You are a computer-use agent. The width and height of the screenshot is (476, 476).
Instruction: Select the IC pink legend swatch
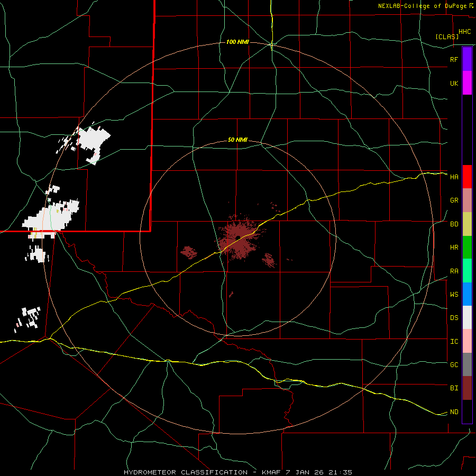467,341
